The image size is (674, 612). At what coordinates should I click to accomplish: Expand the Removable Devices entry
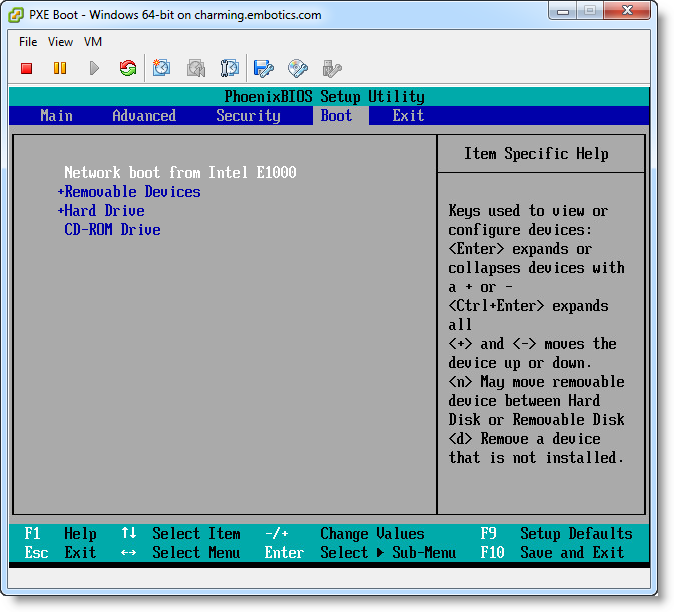(132, 192)
